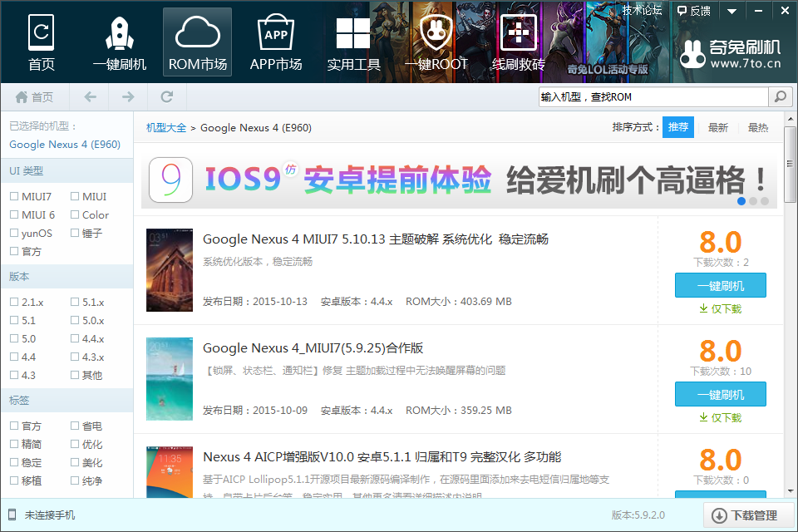Sort ROMs by 最新
The image size is (798, 532).
pyautogui.click(x=717, y=128)
